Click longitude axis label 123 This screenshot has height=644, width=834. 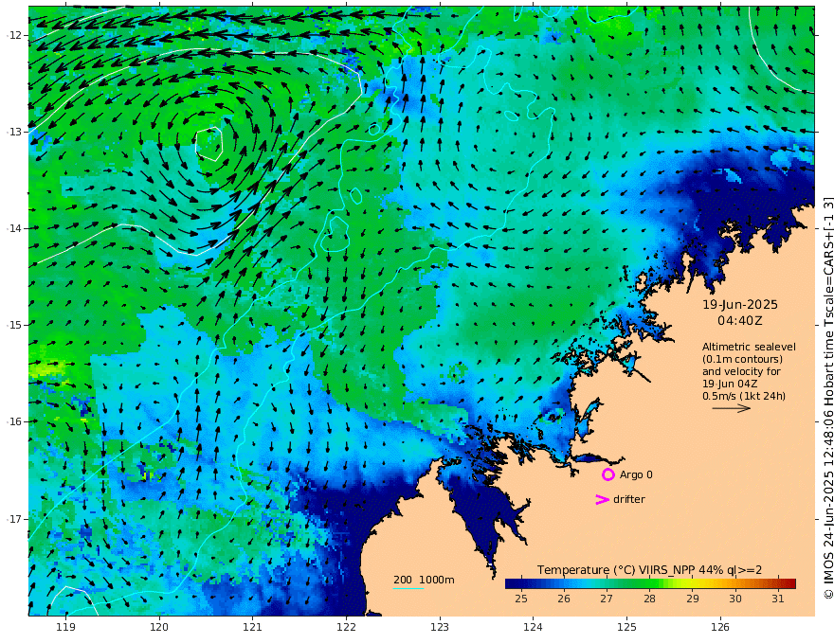pyautogui.click(x=440, y=627)
